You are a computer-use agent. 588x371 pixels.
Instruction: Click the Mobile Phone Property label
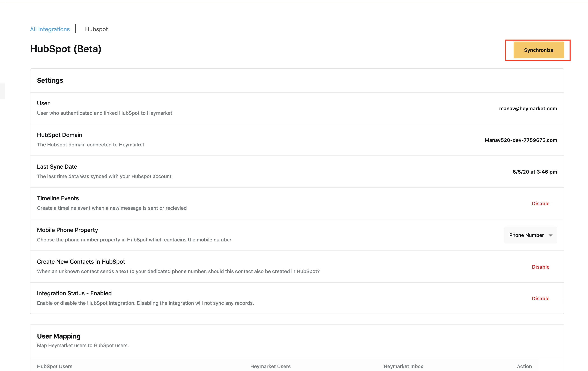(67, 230)
